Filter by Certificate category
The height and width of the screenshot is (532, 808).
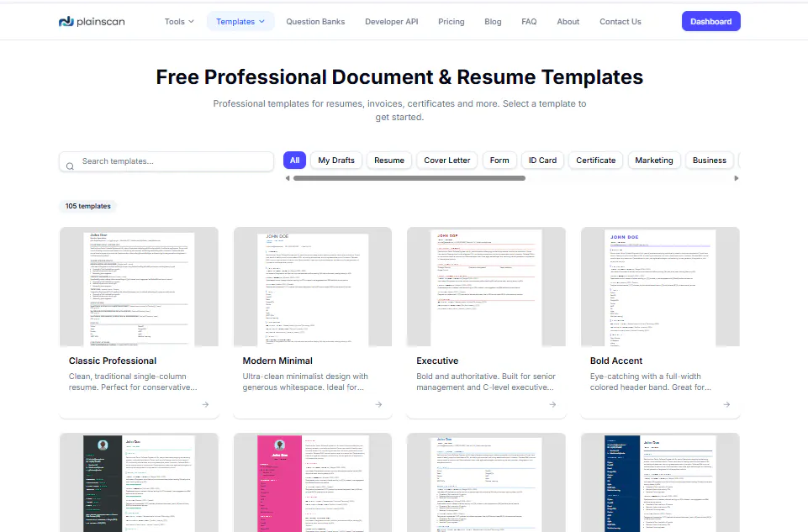595,161
